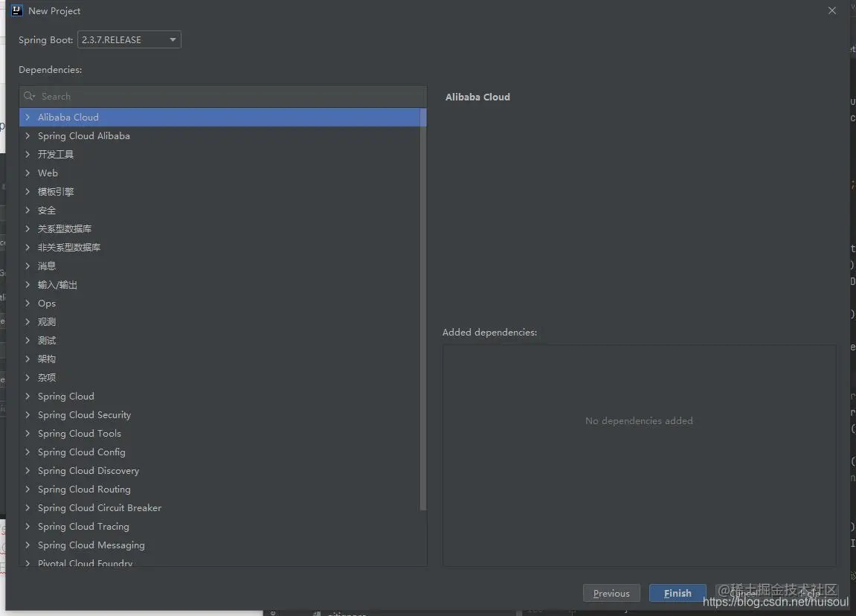
Task: Close the New Project dialog
Action: 832,10
